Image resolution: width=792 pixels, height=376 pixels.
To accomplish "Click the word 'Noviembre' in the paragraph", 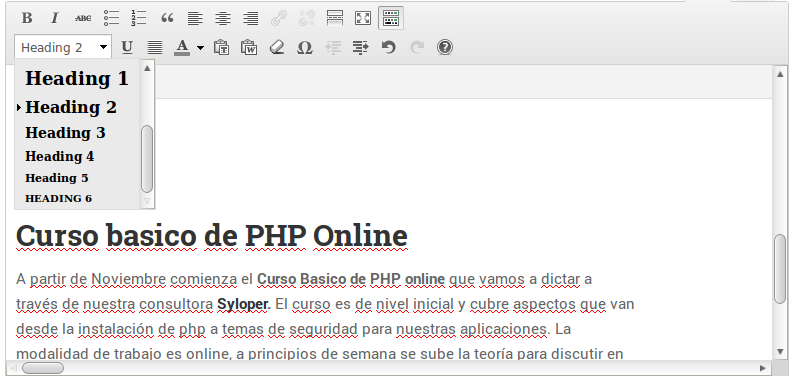I will [128, 279].
